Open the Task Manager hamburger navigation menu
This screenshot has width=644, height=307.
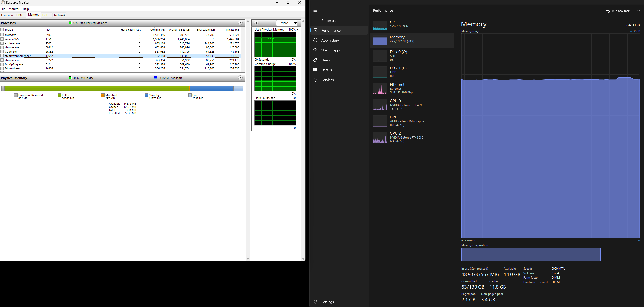point(315,10)
